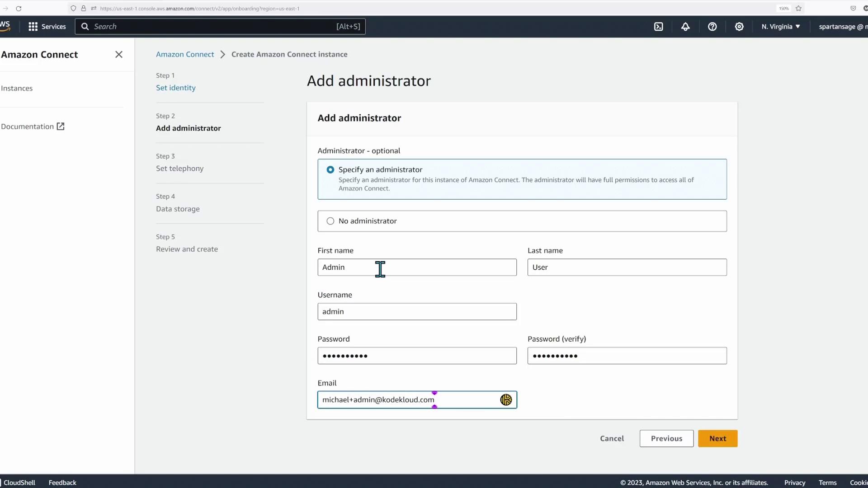Bookmark page with star icon in address bar
This screenshot has height=488, width=868.
(798, 9)
